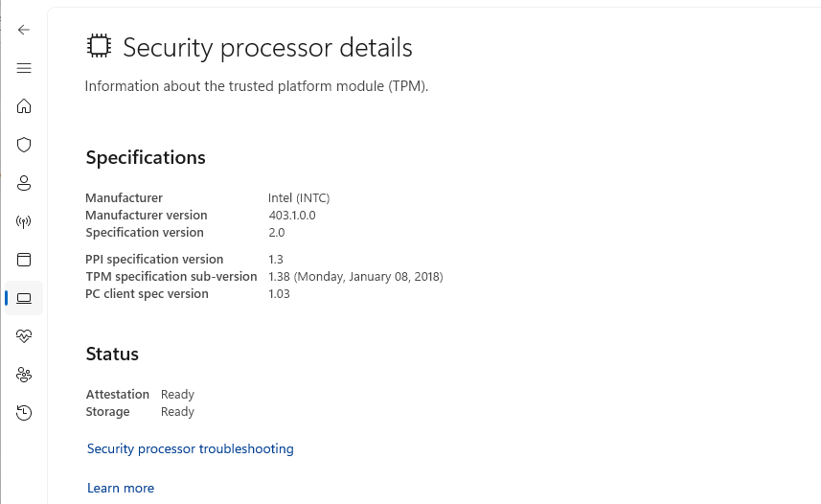Click Security processor troubleshooting link
The image size is (821, 504).
coord(190,448)
